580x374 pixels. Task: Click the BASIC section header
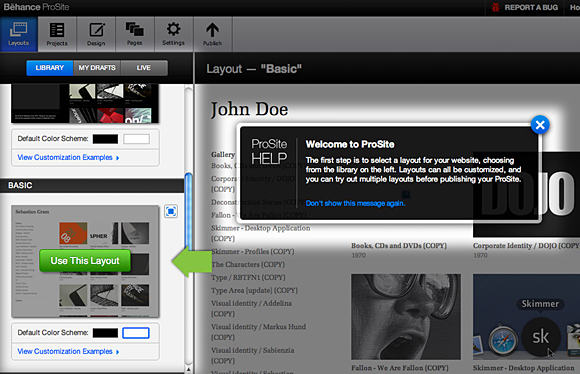92,185
